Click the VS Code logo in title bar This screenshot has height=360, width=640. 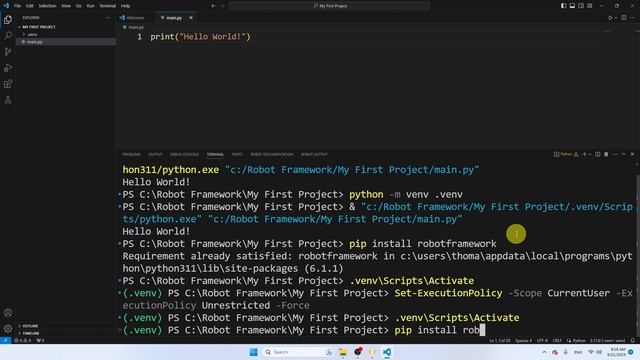(6, 6)
